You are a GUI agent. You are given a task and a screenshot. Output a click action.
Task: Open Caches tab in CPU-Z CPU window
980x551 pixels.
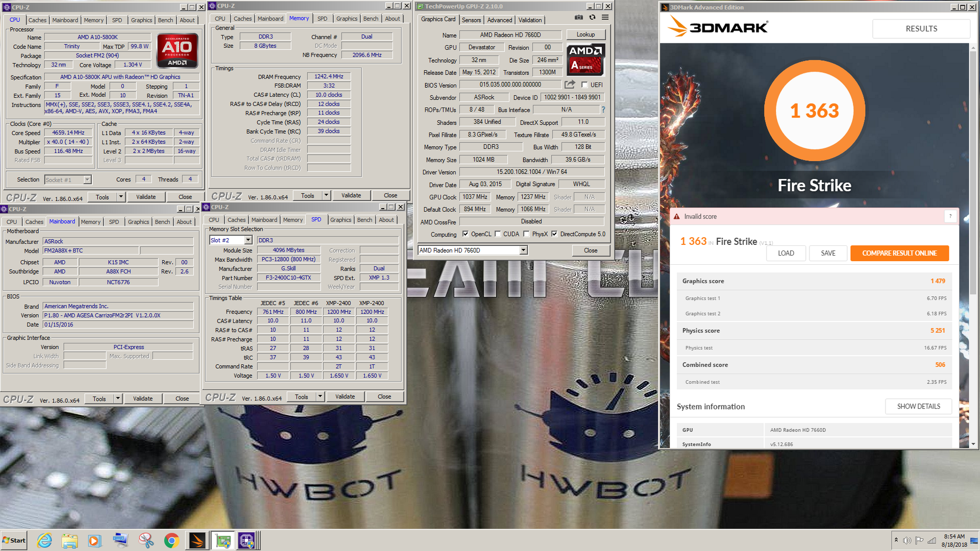[x=37, y=20]
